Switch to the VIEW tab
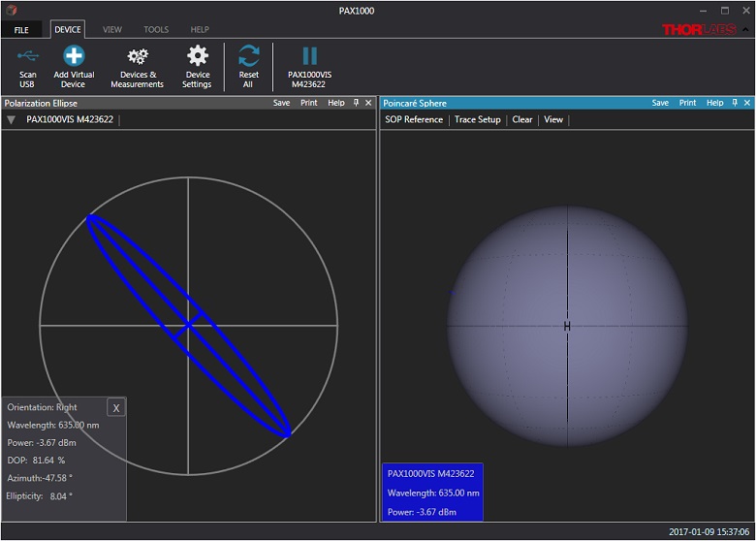This screenshot has width=756, height=541. [x=112, y=30]
